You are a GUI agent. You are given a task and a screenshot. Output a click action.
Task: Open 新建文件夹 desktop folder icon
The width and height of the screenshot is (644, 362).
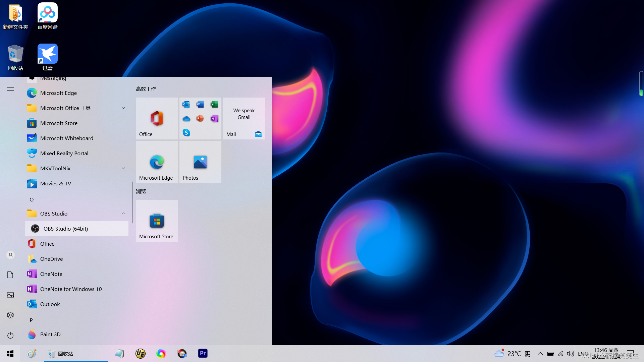coord(15,16)
